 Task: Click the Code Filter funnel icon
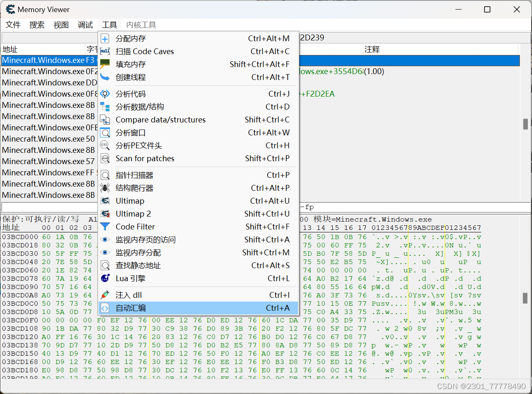point(105,227)
